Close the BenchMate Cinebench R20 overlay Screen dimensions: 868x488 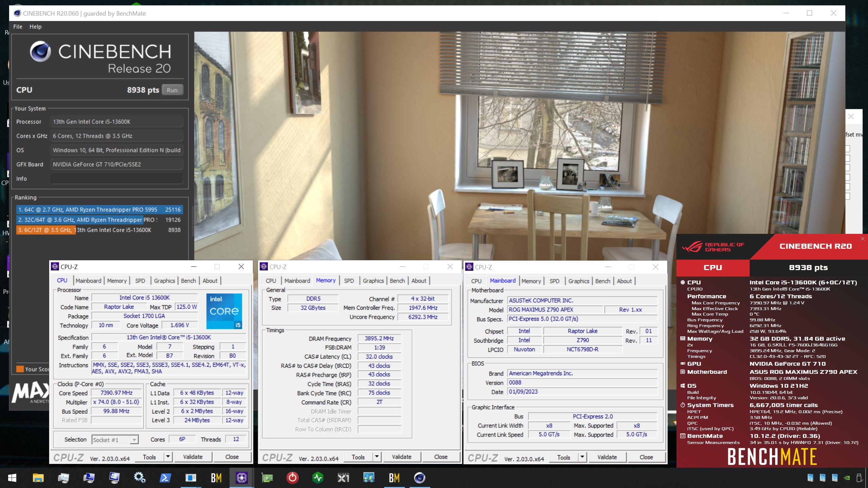pyautogui.click(x=863, y=239)
